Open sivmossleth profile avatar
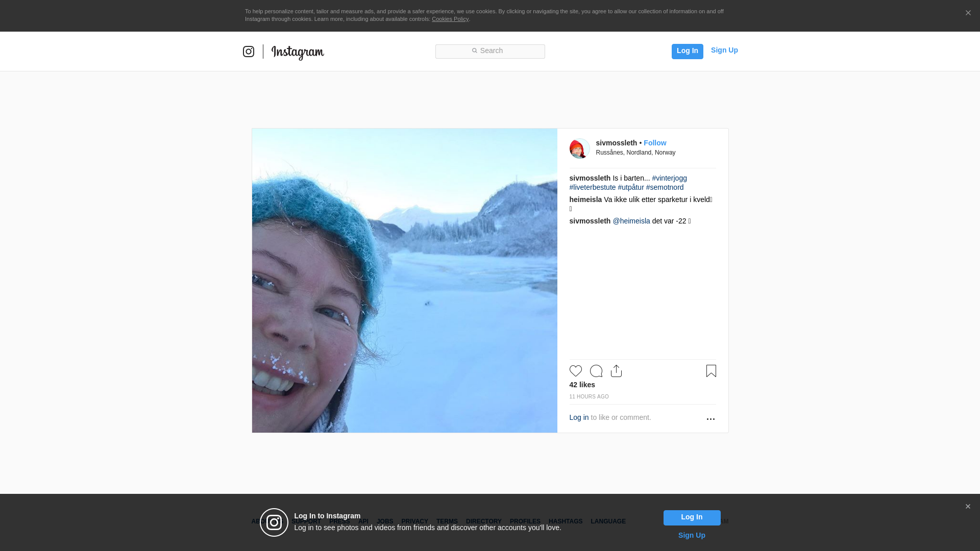Viewport: 980px width, 551px height. [579, 148]
